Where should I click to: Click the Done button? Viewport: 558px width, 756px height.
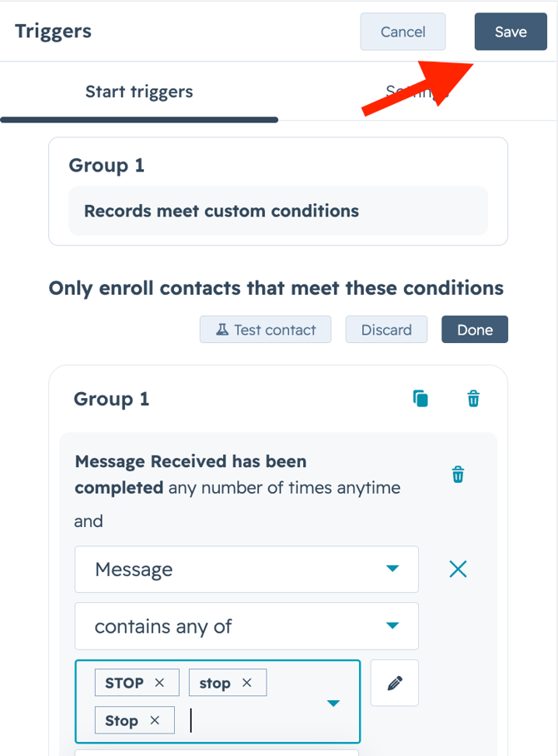(x=475, y=330)
